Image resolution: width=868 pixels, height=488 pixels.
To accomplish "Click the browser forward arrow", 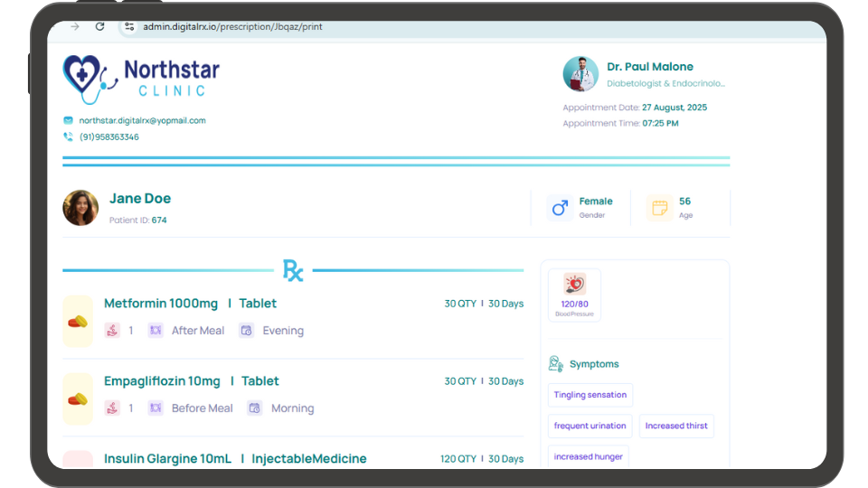I will click(75, 27).
